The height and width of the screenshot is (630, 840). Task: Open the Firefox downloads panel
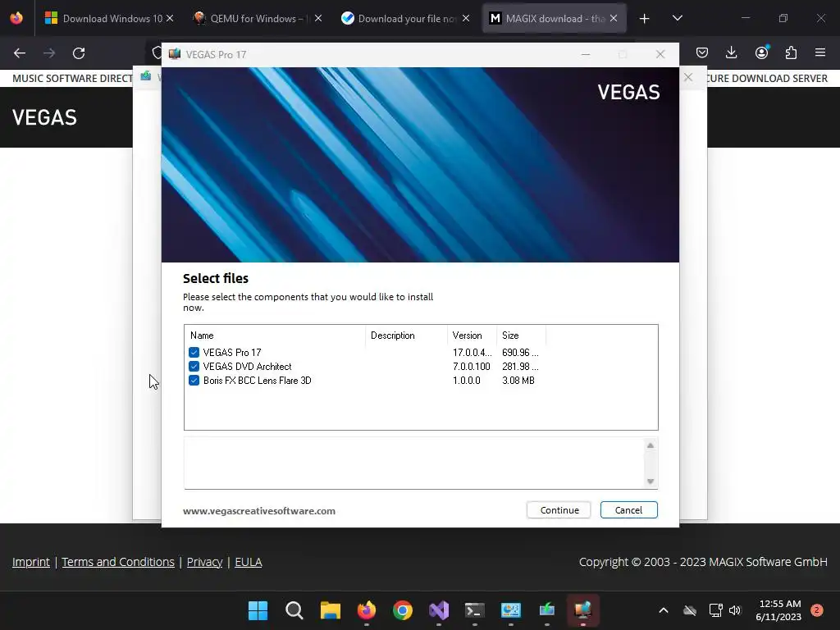pyautogui.click(x=731, y=52)
